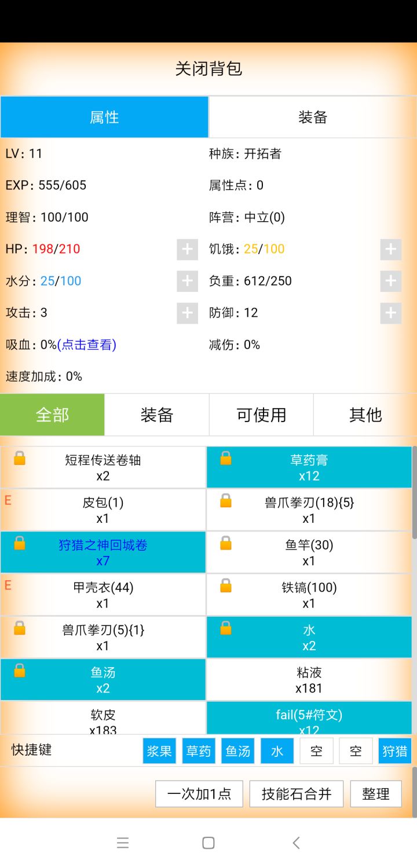Viewport: 417px width, 868px height.
Task: Close the backpack via 关闭背包
Action: click(x=209, y=69)
